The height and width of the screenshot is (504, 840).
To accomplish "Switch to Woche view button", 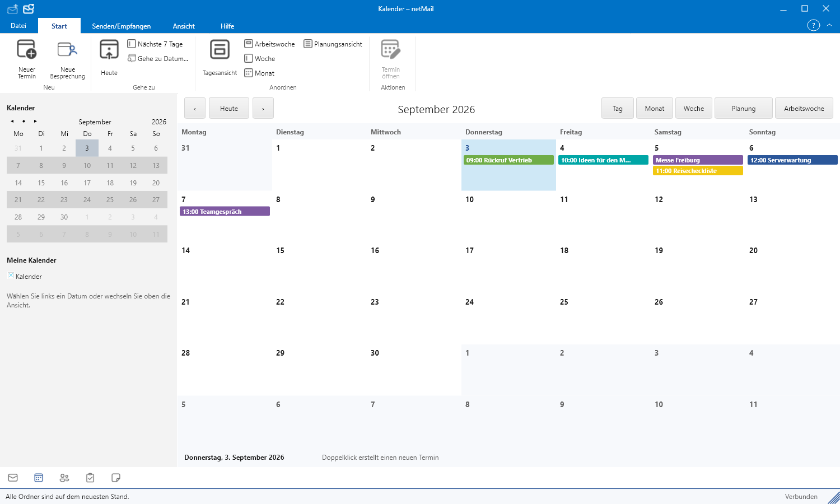I will pyautogui.click(x=694, y=108).
